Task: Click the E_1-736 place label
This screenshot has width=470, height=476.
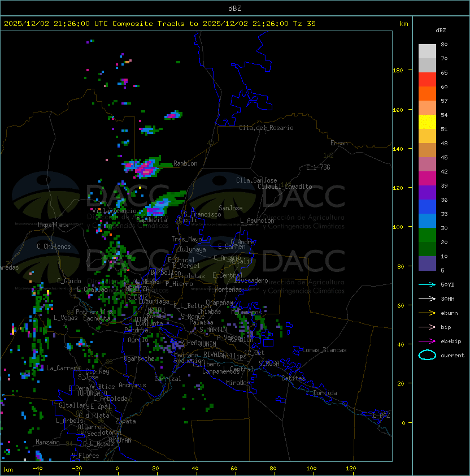Action: coord(318,167)
